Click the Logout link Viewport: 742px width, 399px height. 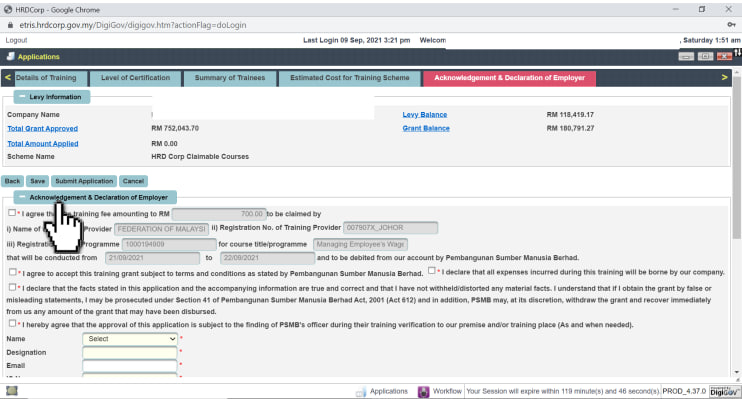(x=16, y=40)
